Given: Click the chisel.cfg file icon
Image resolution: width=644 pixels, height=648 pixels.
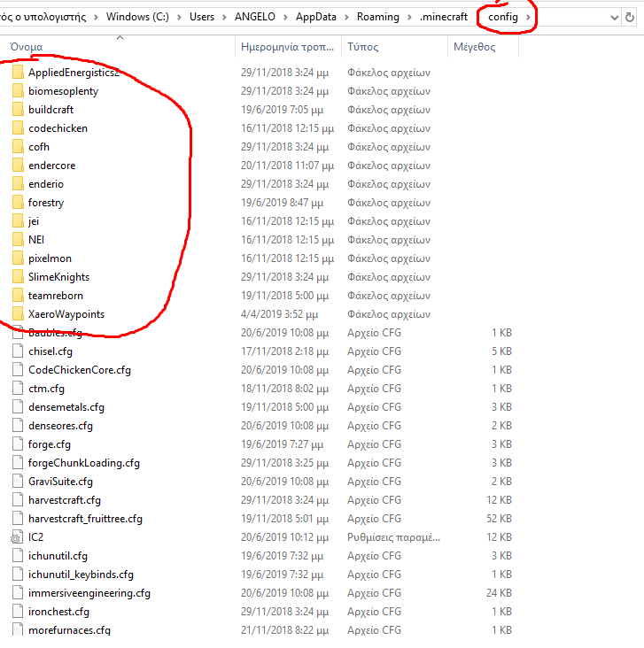Looking at the screenshot, I should tap(18, 351).
